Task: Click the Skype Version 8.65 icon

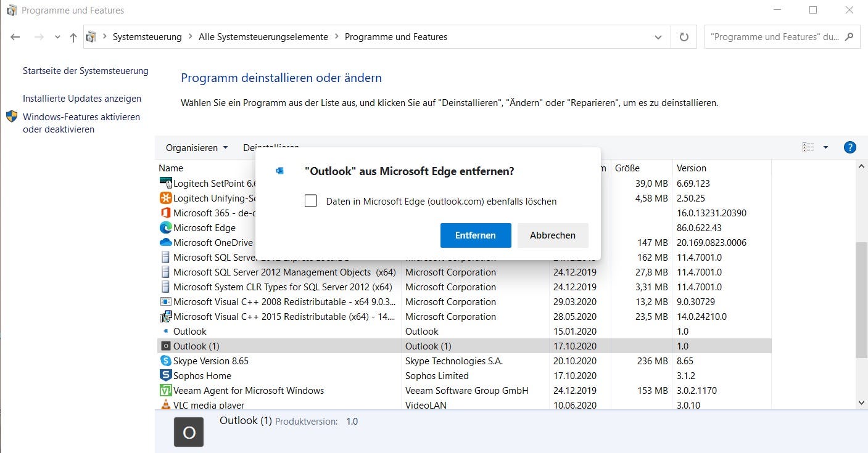Action: [x=165, y=361]
